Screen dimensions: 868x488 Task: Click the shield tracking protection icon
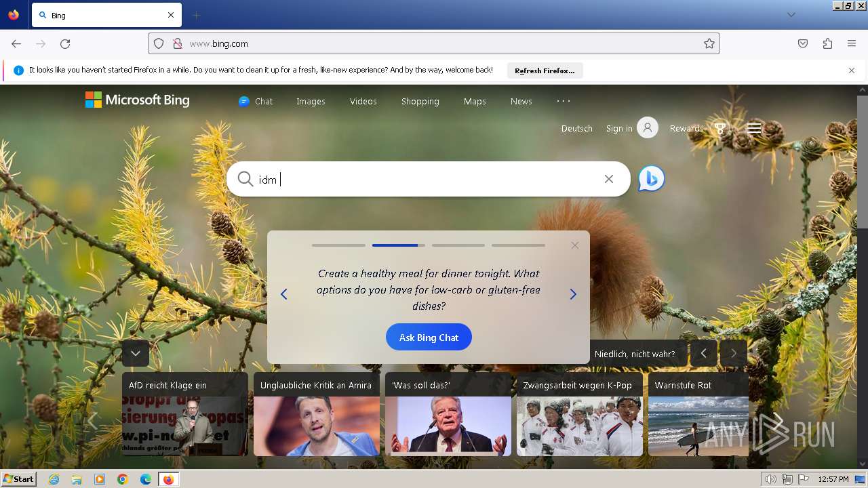click(159, 43)
